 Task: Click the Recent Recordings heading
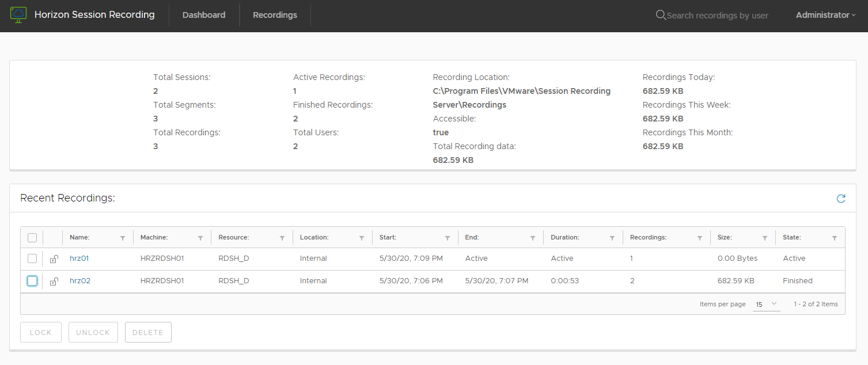pos(67,198)
